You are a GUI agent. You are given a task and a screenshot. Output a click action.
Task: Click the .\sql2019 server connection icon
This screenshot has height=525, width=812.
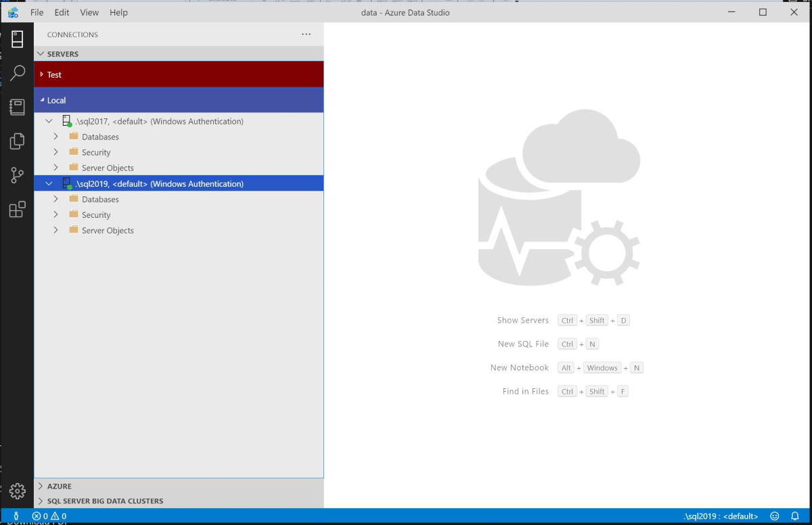[67, 183]
